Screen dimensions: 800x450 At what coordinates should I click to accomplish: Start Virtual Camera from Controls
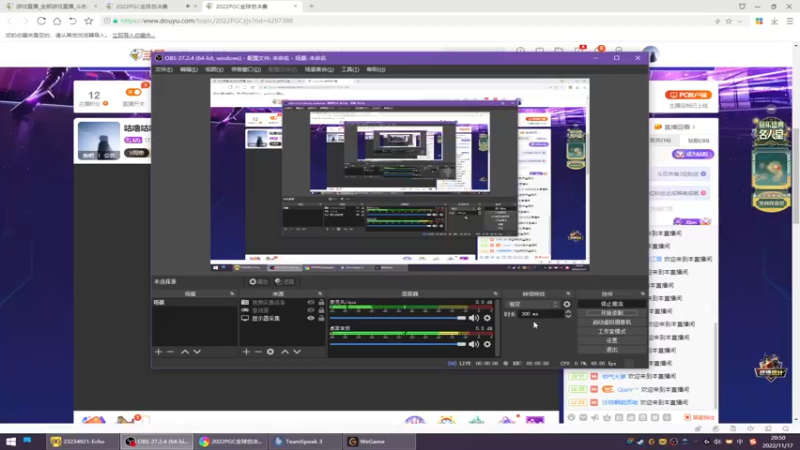click(x=612, y=322)
